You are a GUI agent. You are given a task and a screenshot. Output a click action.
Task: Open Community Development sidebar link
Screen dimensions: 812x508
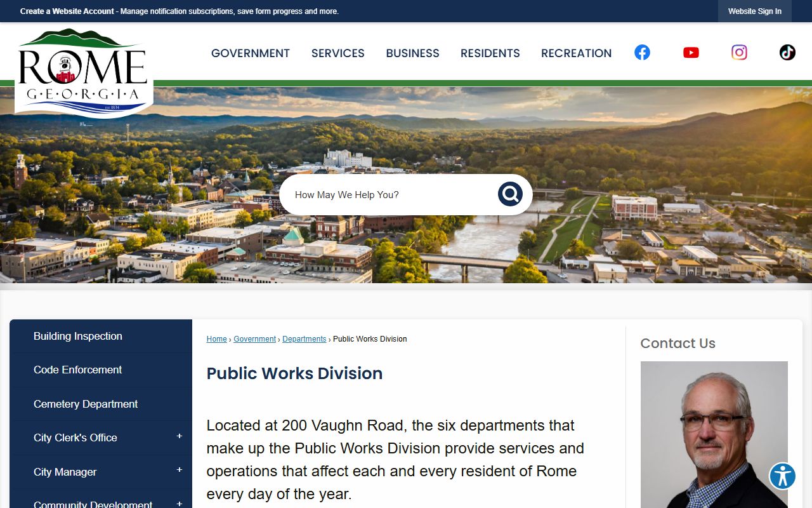tap(93, 504)
